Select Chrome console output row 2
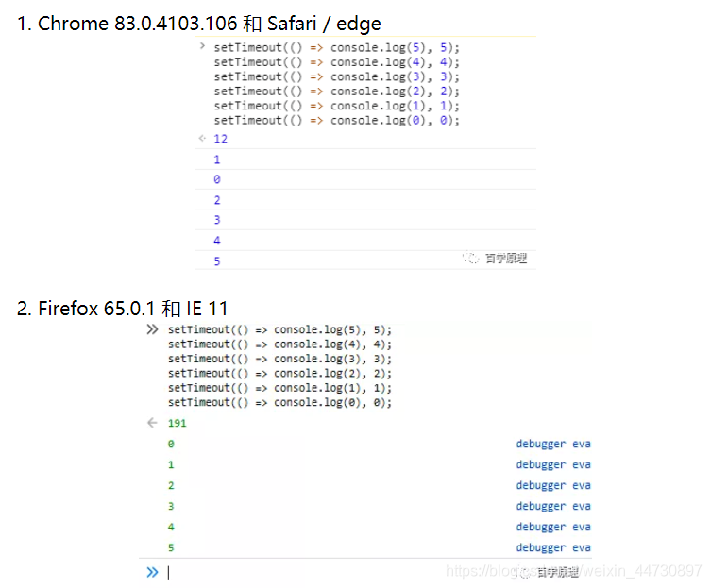Viewport: 711px width, 588px height. coord(365,200)
